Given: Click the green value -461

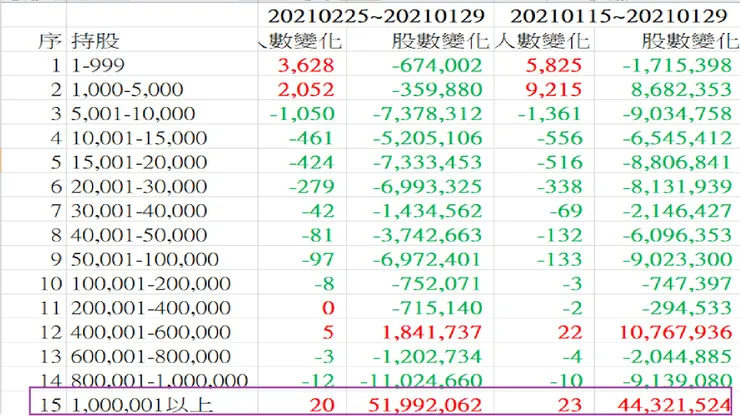Looking at the screenshot, I should [311, 138].
